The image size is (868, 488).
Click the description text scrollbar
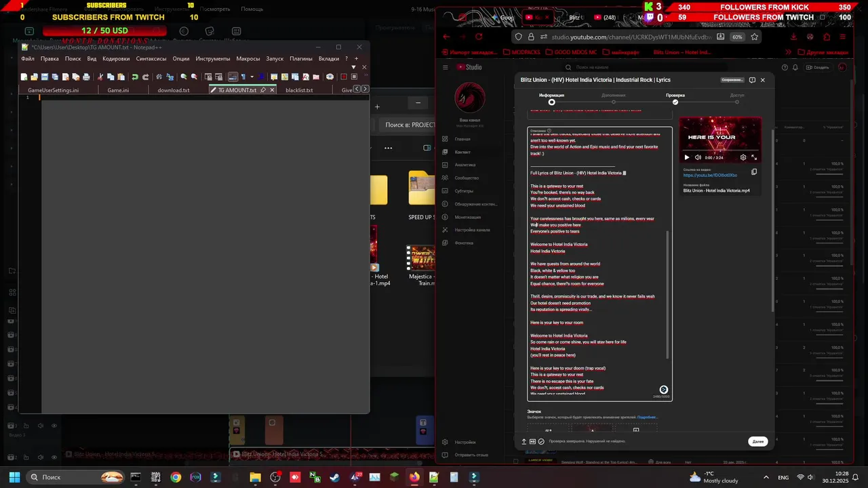(668, 295)
